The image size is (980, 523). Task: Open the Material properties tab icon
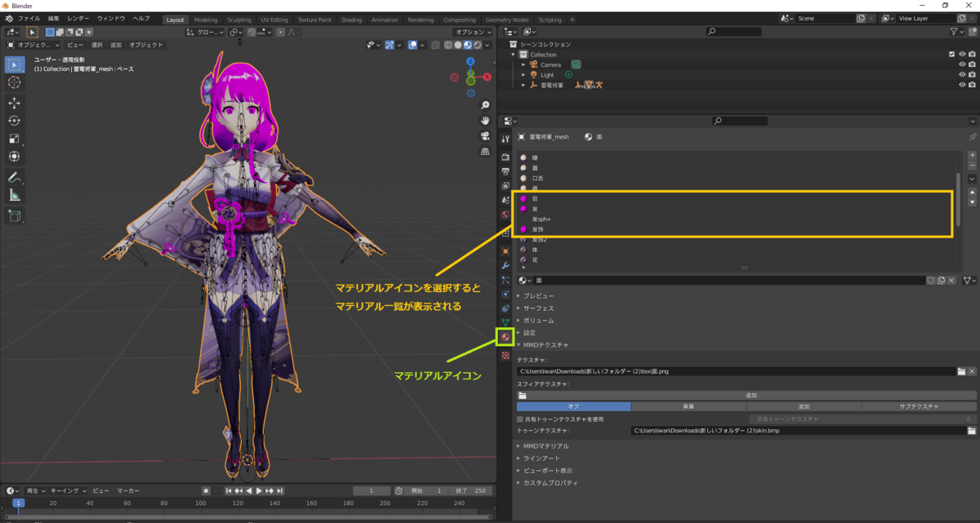(x=506, y=337)
